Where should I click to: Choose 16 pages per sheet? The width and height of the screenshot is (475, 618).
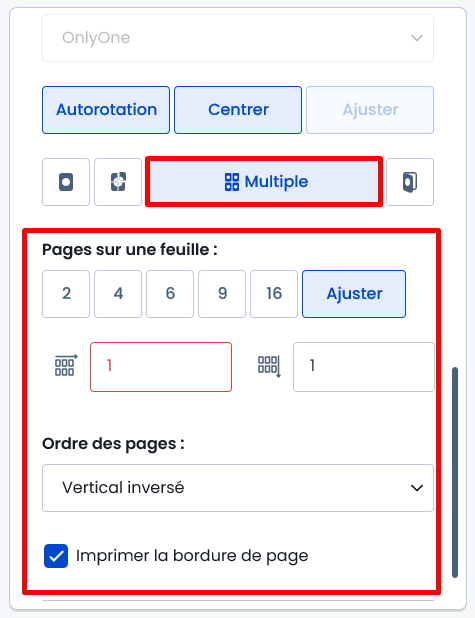pyautogui.click(x=274, y=294)
